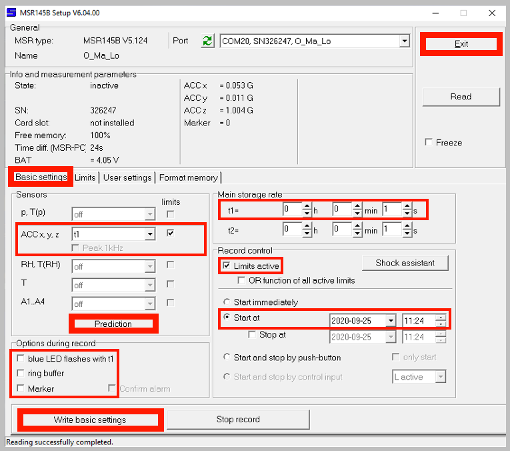The height and width of the screenshot is (452, 510).
Task: Click the t1 hours input field
Action: pyautogui.click(x=293, y=210)
